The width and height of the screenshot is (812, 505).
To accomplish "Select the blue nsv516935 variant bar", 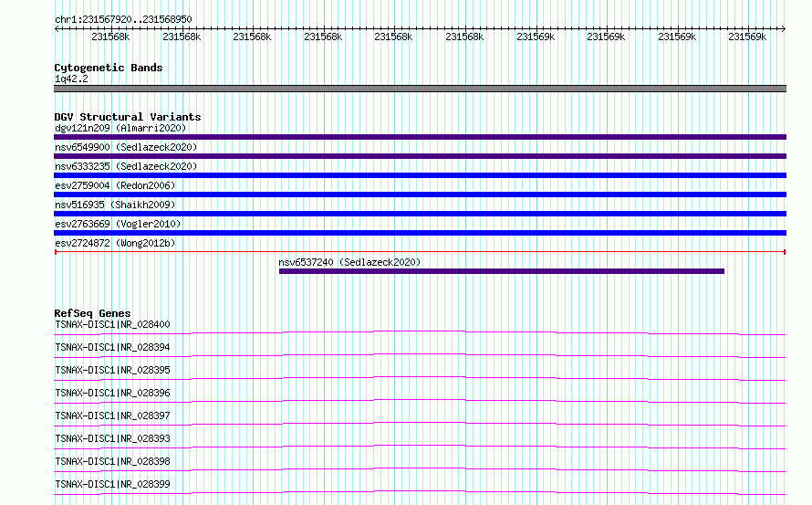I will [420, 214].
